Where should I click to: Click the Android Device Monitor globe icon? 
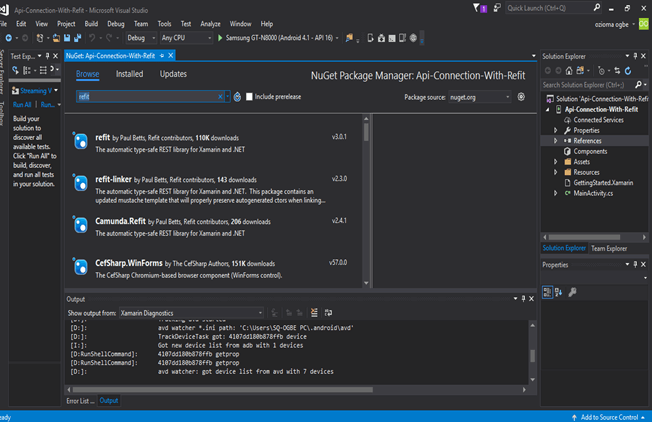click(x=413, y=38)
